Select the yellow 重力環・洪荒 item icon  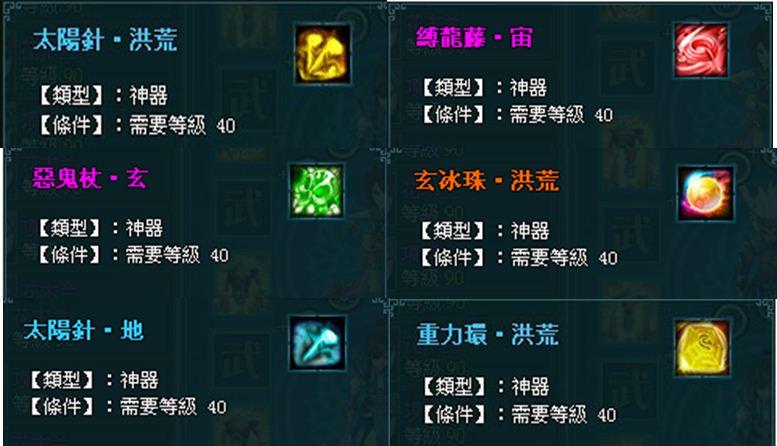702,347
